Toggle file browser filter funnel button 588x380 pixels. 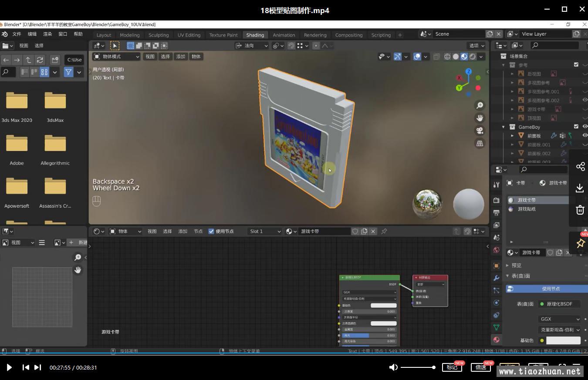[x=68, y=72]
